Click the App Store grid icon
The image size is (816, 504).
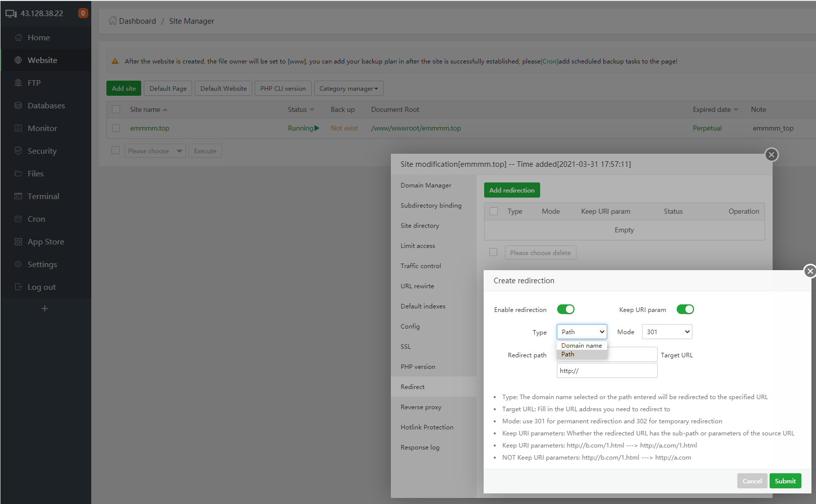18,242
